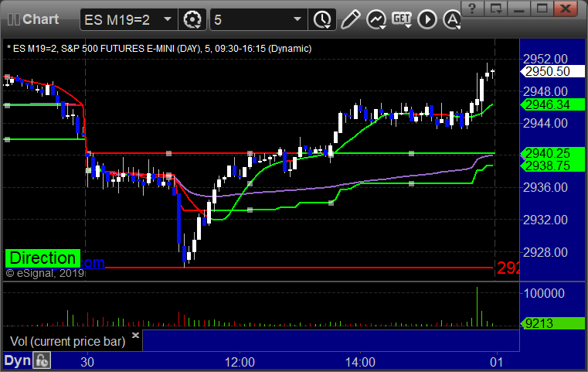Click the 100000 volume axis label
The height and width of the screenshot is (372, 588).
point(544,293)
